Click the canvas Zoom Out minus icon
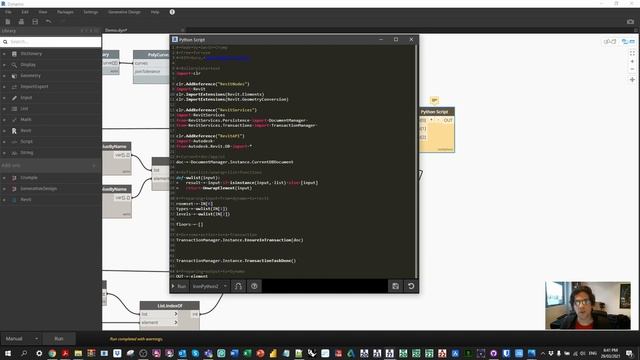The width and height of the screenshot is (640, 360). (632, 69)
